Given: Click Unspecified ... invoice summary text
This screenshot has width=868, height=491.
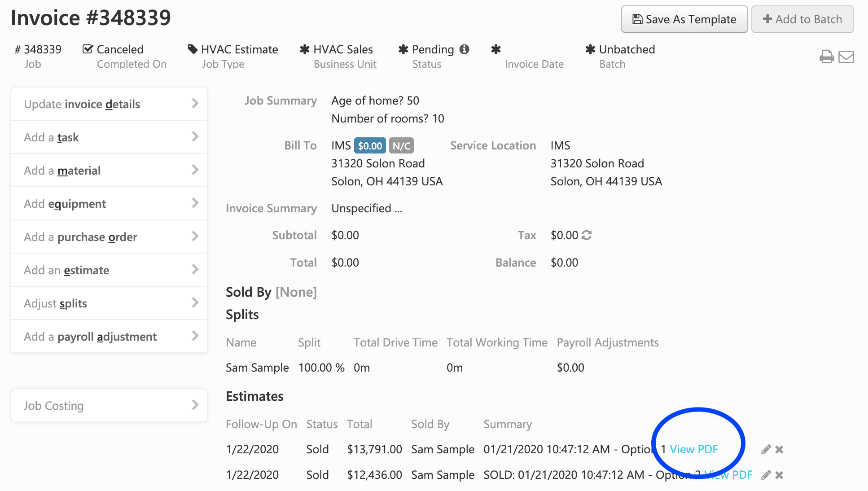Looking at the screenshot, I should click(367, 208).
